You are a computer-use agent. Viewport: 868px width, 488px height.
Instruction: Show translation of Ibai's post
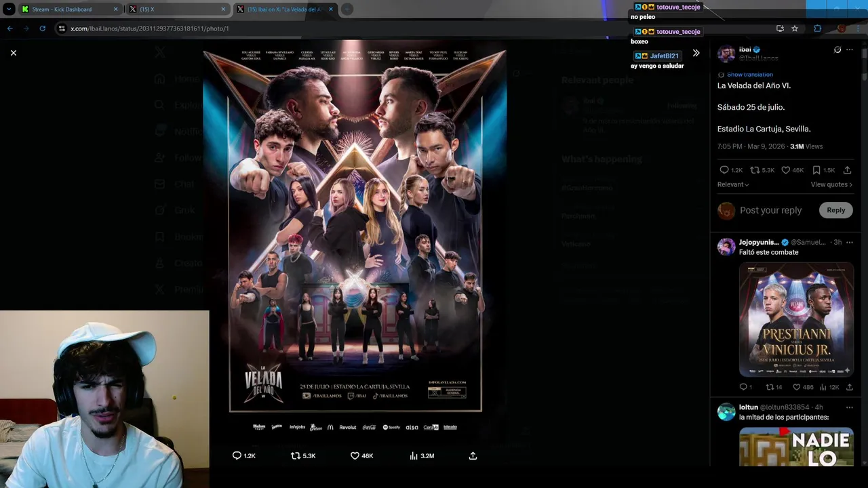(749, 75)
